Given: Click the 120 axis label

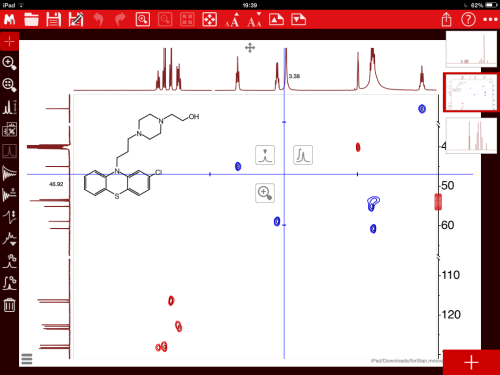Looking at the screenshot, I should tap(451, 314).
